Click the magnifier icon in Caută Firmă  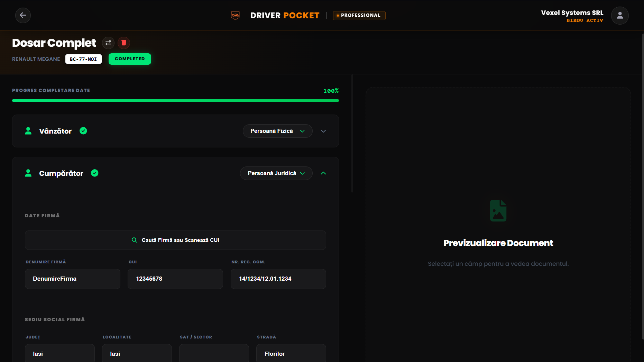coord(135,240)
